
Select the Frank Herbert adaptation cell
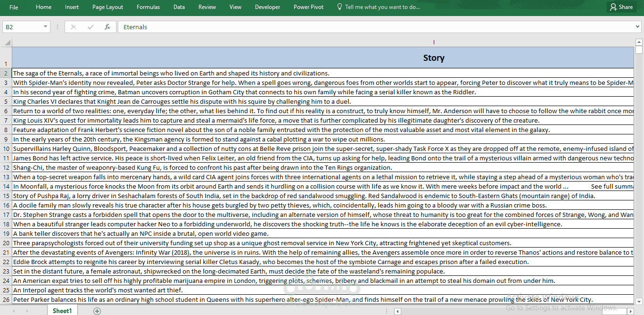[322, 130]
